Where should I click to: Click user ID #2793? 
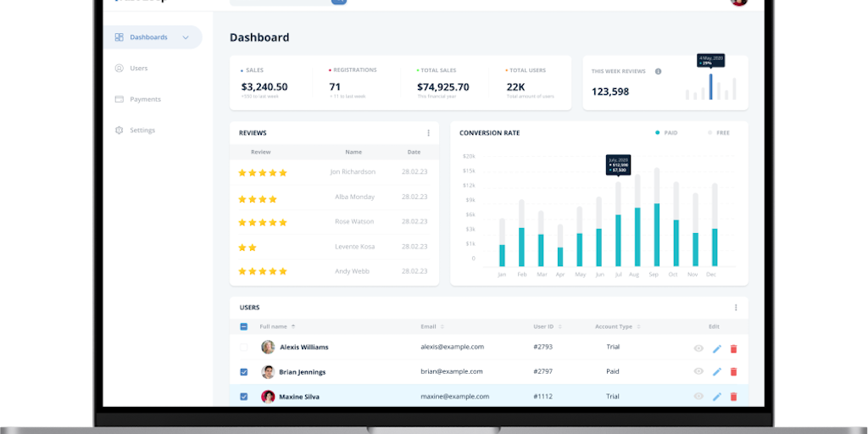[x=543, y=347]
